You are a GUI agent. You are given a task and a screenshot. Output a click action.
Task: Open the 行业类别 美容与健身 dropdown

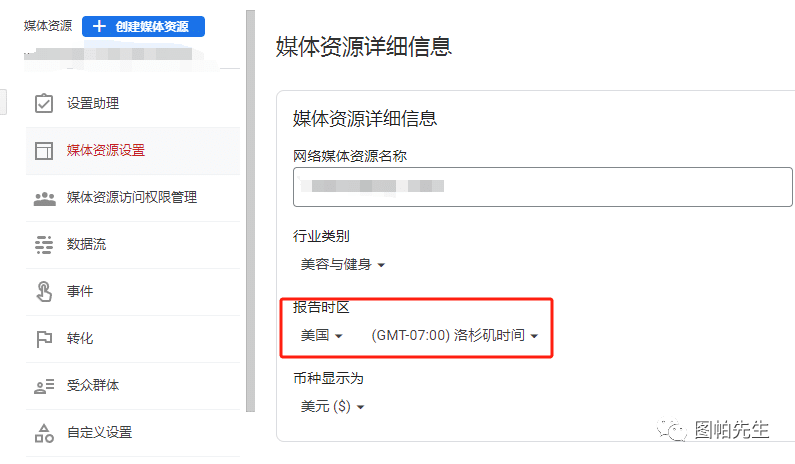tap(343, 265)
